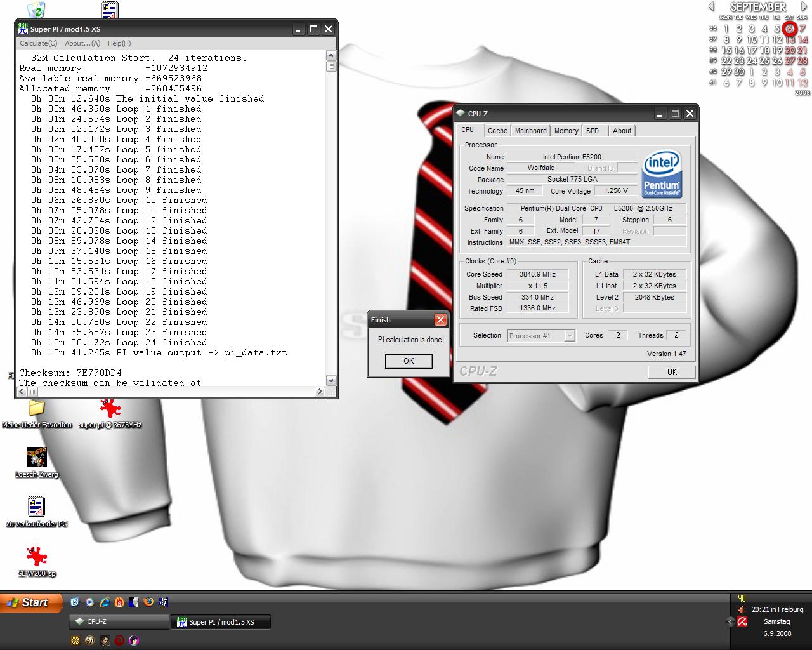Click OK in the Finish dialog

409,361
